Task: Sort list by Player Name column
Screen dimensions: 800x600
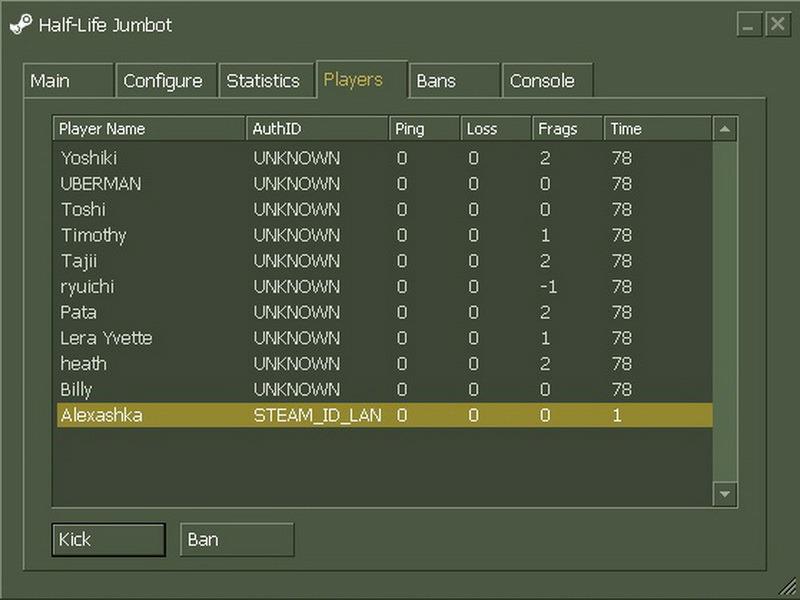Action: pos(148,129)
